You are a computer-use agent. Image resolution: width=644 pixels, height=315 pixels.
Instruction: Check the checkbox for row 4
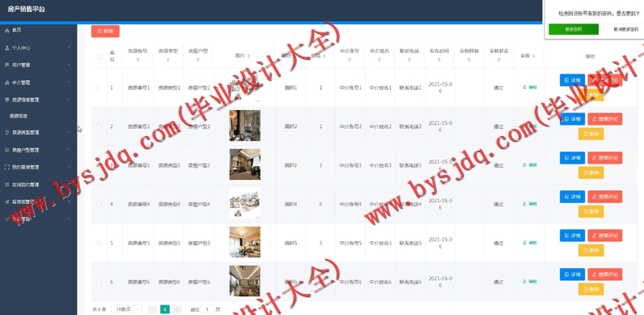click(x=99, y=204)
